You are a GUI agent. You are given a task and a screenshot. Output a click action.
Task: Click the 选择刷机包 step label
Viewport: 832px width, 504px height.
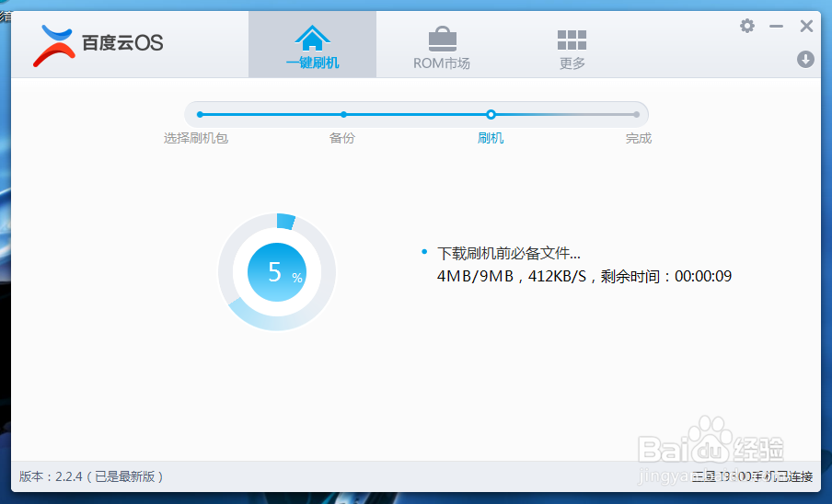tap(196, 138)
